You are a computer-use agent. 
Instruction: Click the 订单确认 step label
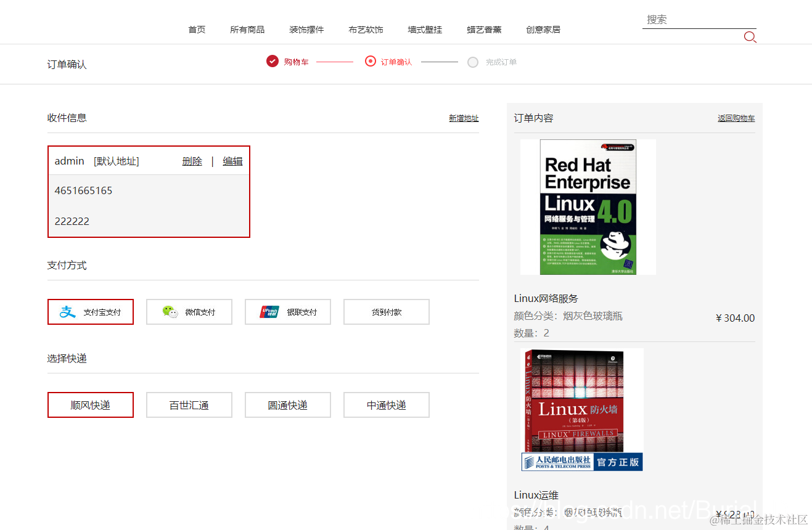point(396,62)
